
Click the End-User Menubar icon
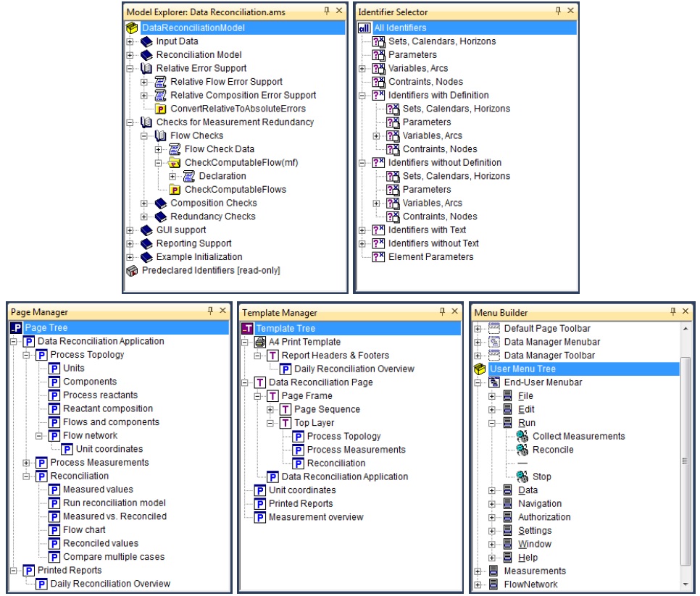494,383
